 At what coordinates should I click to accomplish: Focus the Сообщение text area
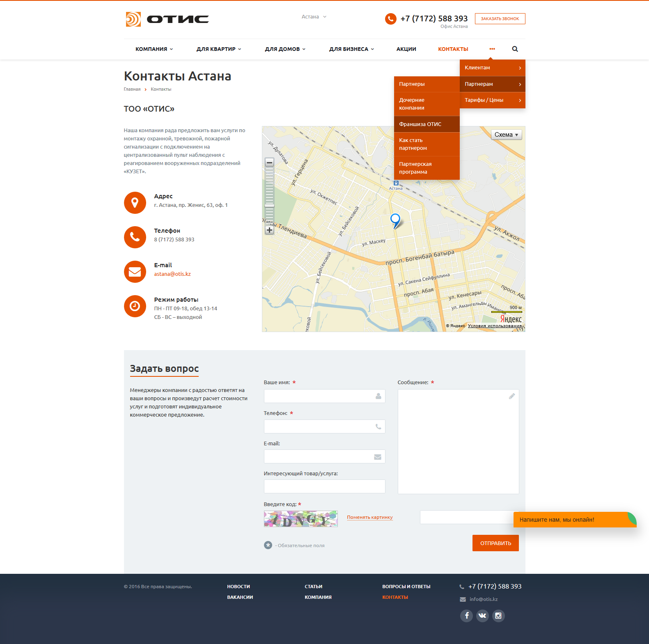[458, 442]
